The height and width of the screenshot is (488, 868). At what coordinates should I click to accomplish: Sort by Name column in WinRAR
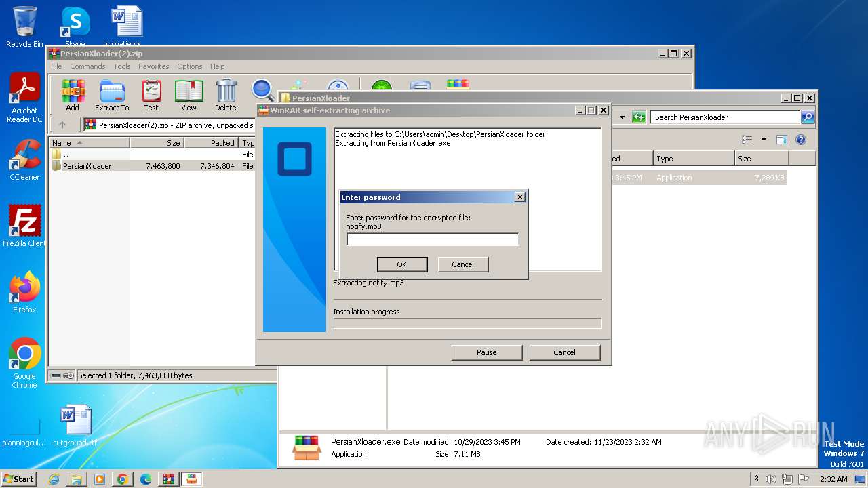[90, 143]
